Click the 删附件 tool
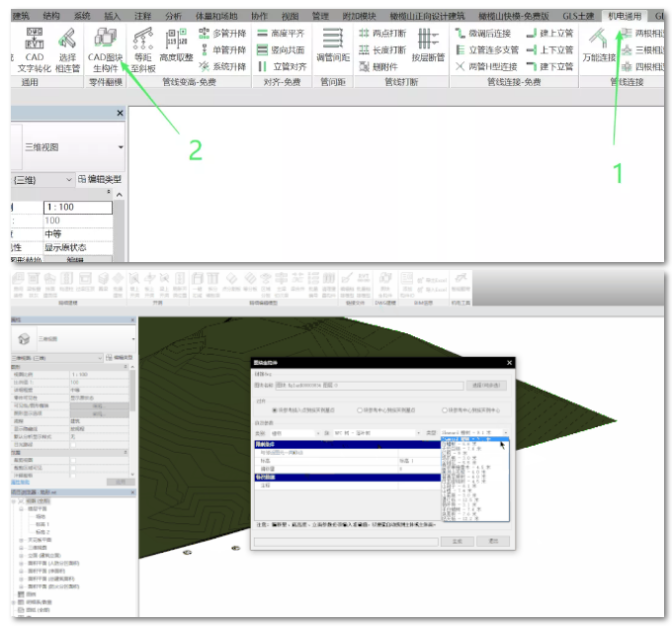The height and width of the screenshot is (626, 672). click(x=378, y=66)
